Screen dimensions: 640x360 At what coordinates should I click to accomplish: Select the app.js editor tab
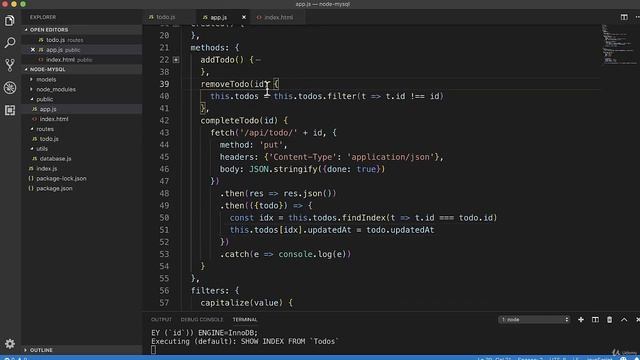(218, 17)
